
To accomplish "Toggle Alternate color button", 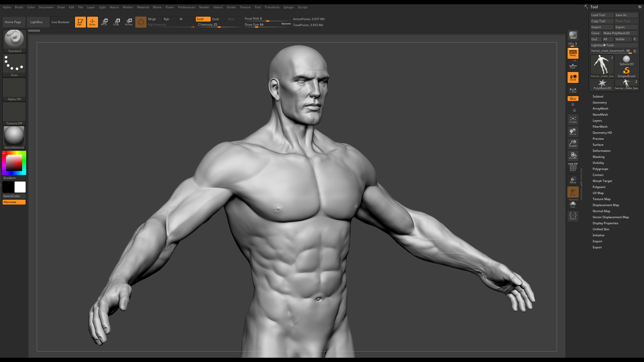I will pyautogui.click(x=14, y=202).
